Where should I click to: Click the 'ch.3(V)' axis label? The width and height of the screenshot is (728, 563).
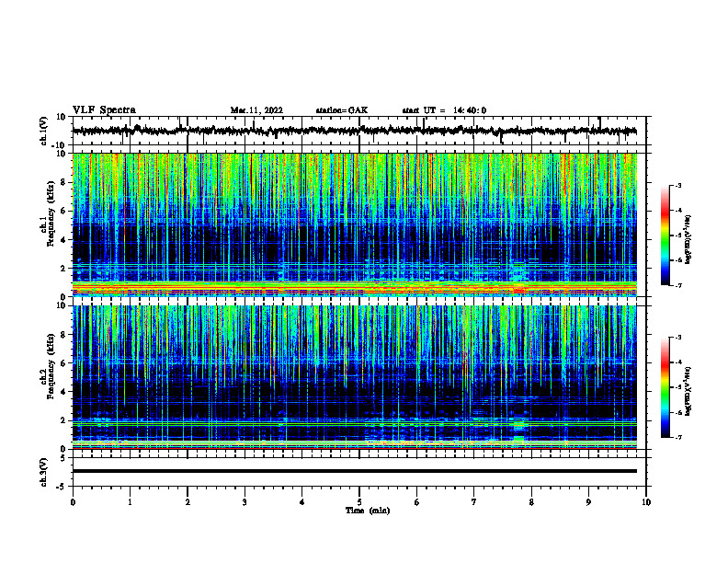pyautogui.click(x=44, y=472)
